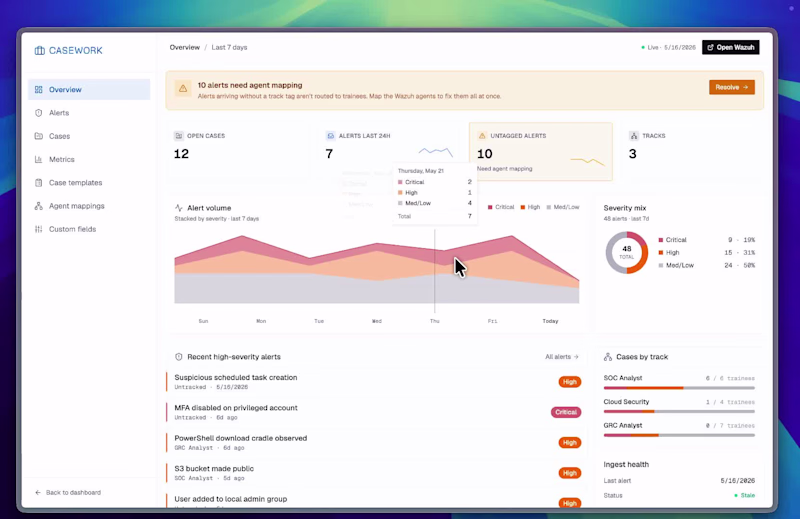Image resolution: width=800 pixels, height=519 pixels.
Task: Click the SOC Analyst track progress bar
Action: coord(679,388)
